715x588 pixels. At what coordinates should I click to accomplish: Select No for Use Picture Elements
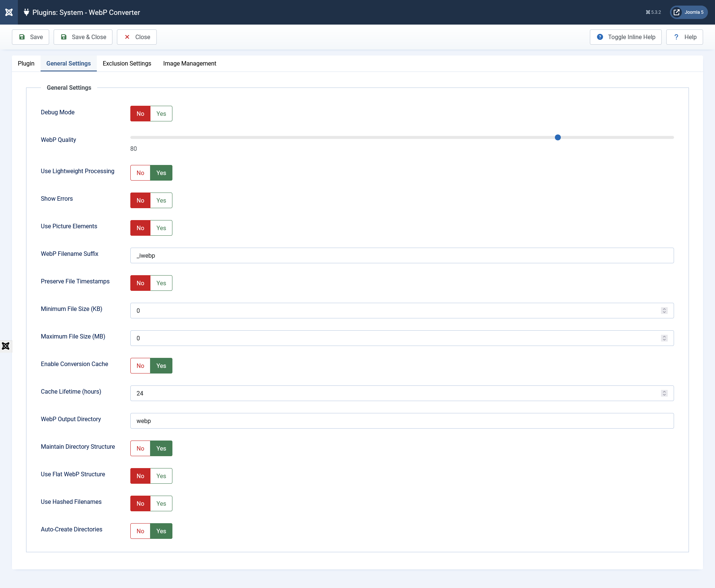tap(140, 228)
